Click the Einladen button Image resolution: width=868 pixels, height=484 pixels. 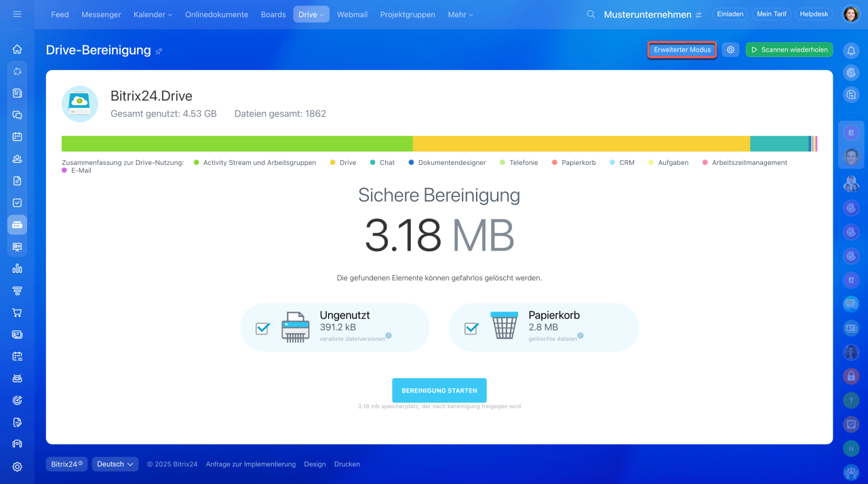click(x=730, y=14)
